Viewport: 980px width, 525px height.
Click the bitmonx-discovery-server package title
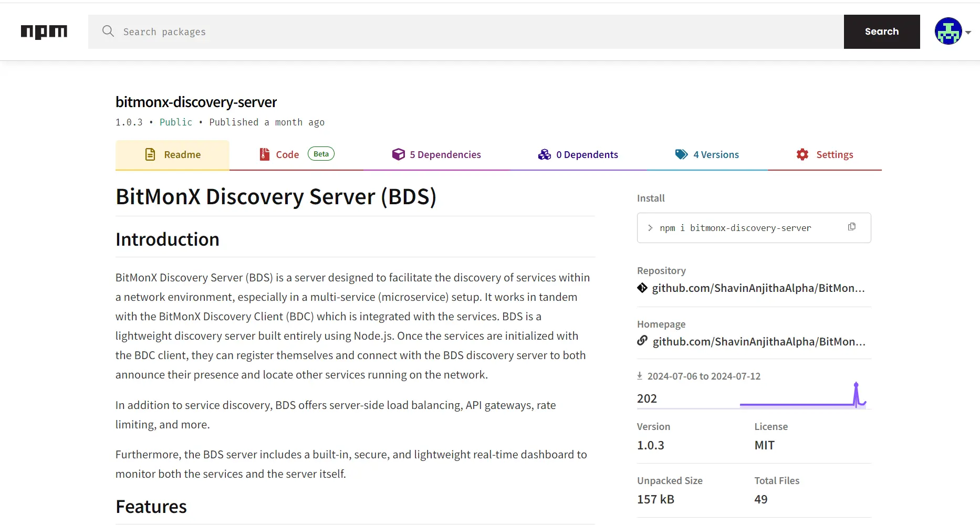196,102
